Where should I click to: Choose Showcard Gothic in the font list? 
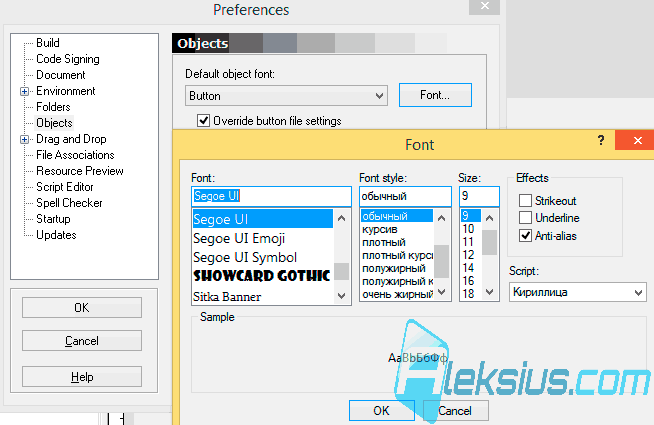pyautogui.click(x=262, y=276)
